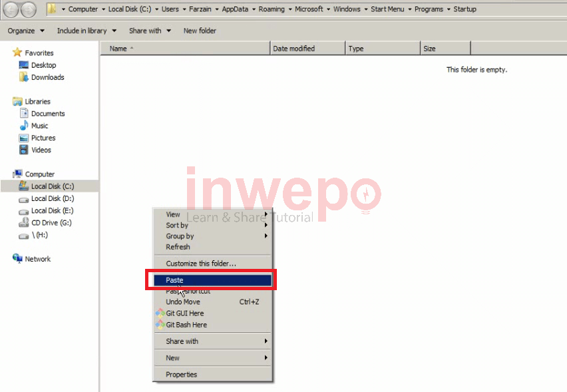567x392 pixels.
Task: Expand dropdown arrow after AppData in breadcrumb
Action: click(x=254, y=9)
